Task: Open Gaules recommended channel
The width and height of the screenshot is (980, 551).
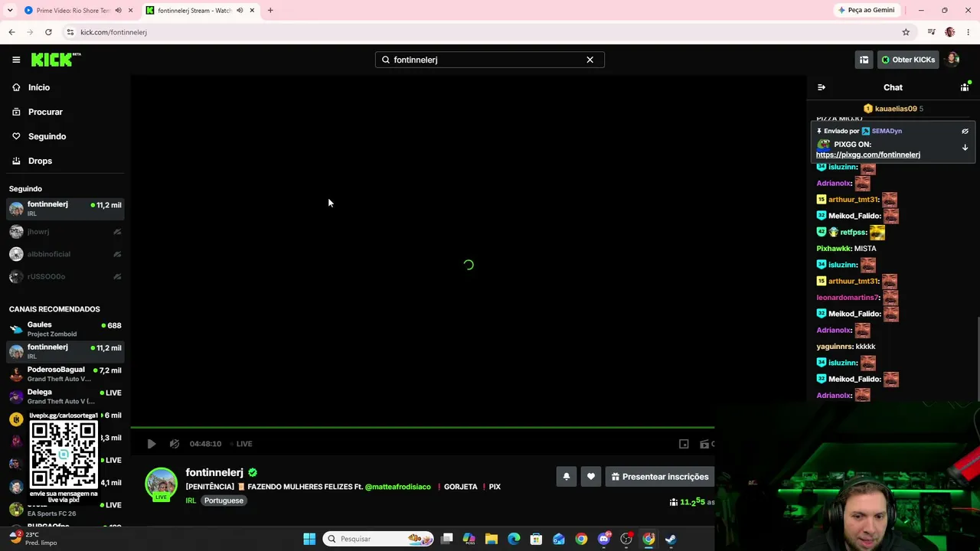Action: coord(65,329)
